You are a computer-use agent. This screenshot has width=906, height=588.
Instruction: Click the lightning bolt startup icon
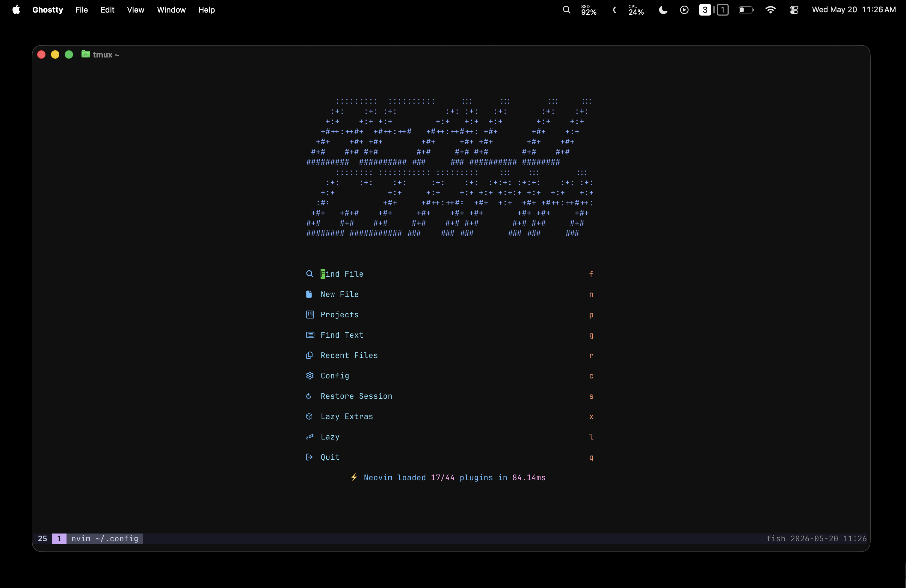pos(354,477)
